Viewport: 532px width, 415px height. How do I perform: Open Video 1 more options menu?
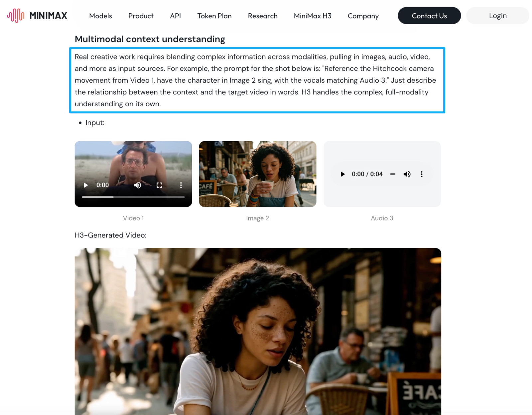181,185
